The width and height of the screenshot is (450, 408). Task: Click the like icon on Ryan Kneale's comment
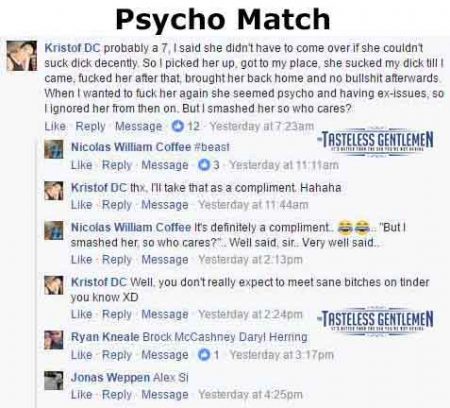[x=203, y=355]
